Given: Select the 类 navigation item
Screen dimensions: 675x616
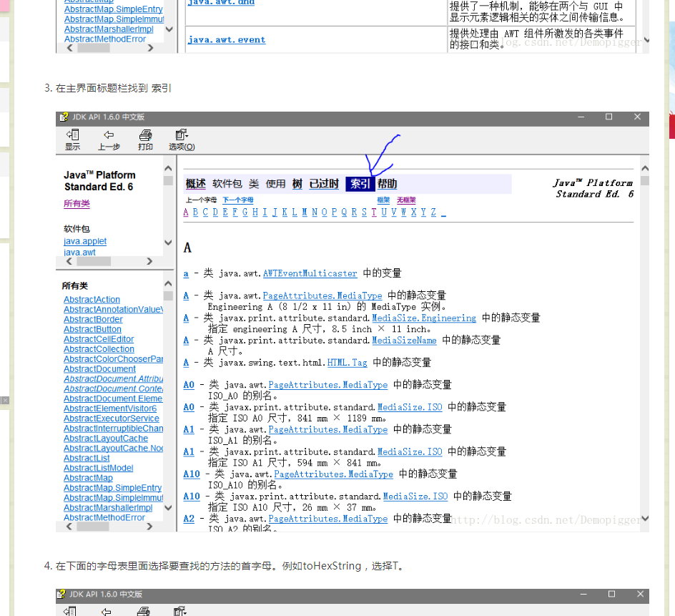Looking at the screenshot, I should pos(254,184).
